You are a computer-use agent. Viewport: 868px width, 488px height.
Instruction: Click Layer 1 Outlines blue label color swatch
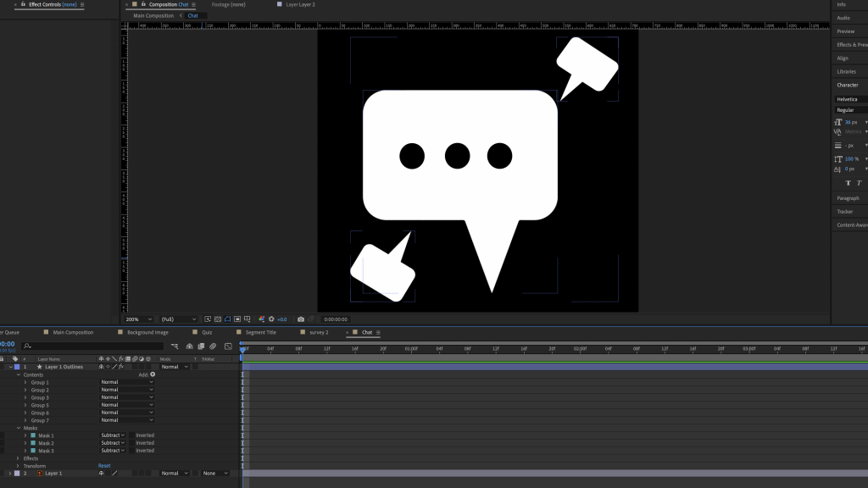[17, 367]
